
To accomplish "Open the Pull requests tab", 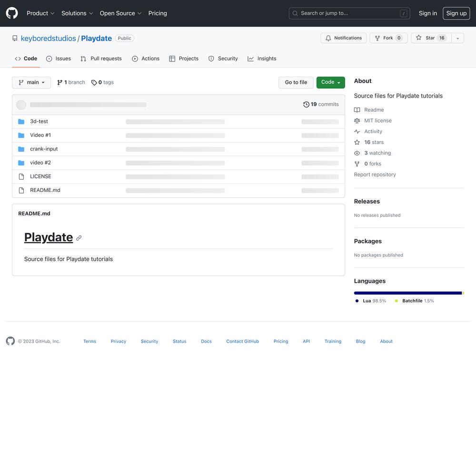I will coord(101,59).
